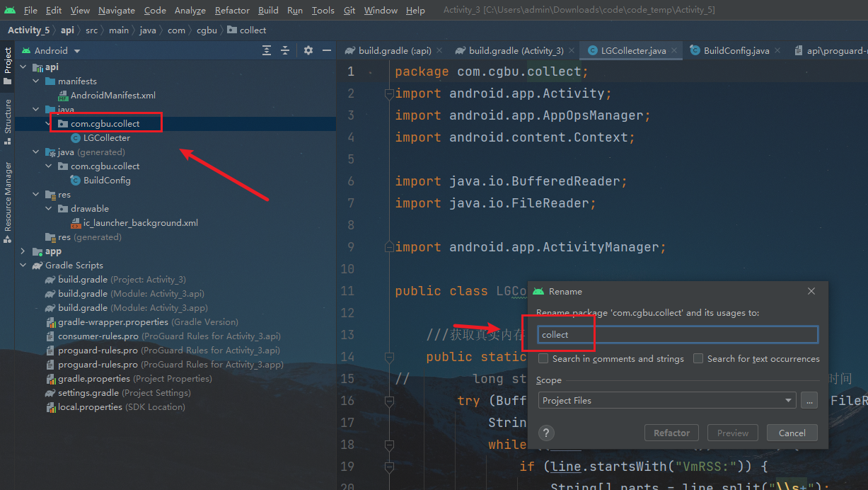Open the Android view dropdown in Project panel
This screenshot has height=490, width=868.
(51, 51)
